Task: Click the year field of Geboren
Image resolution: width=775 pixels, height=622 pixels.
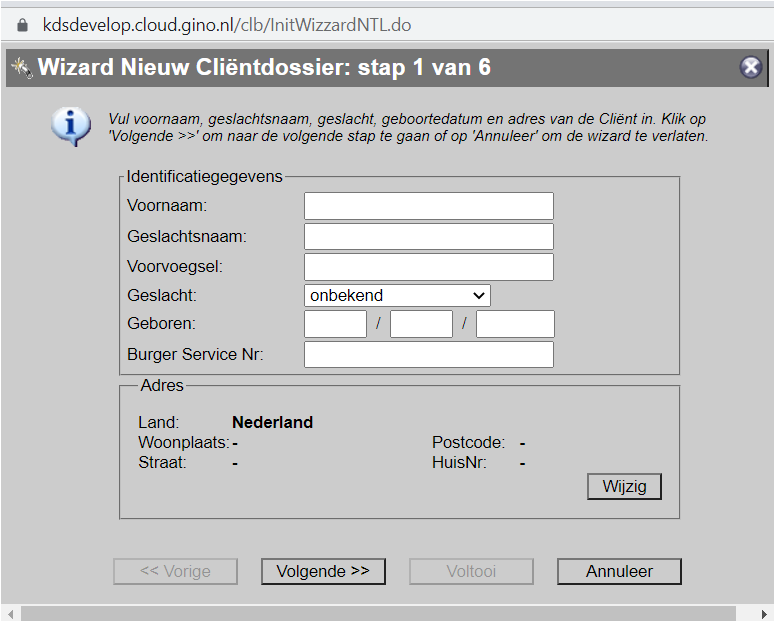Action: (515, 324)
